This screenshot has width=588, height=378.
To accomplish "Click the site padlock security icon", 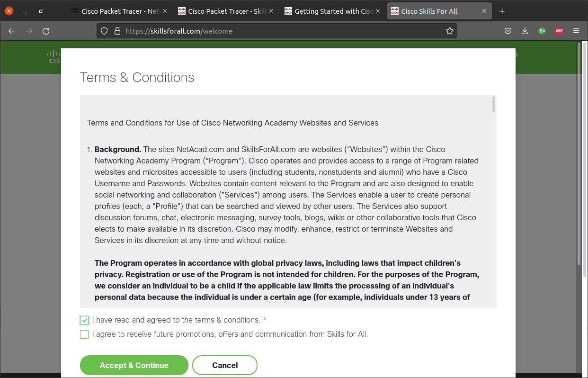I will (117, 31).
